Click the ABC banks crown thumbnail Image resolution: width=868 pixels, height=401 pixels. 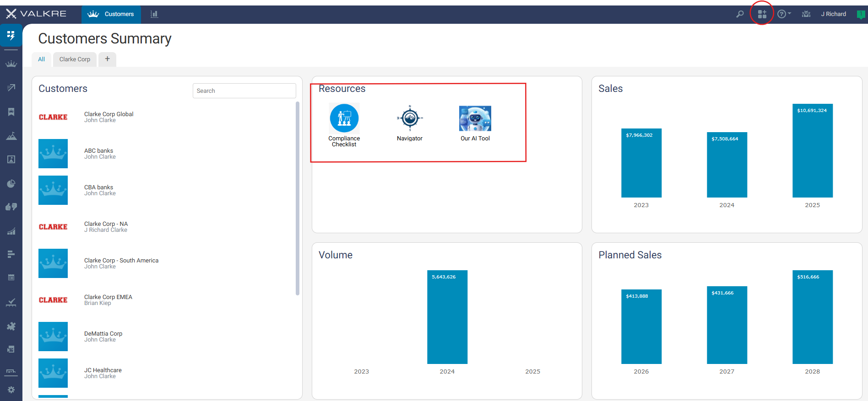53,154
